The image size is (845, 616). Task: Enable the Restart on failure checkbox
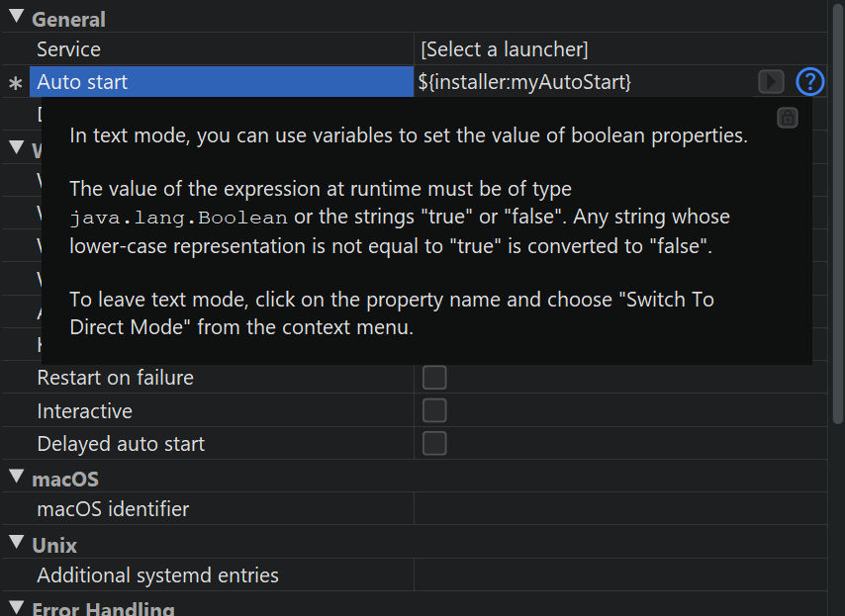434,378
